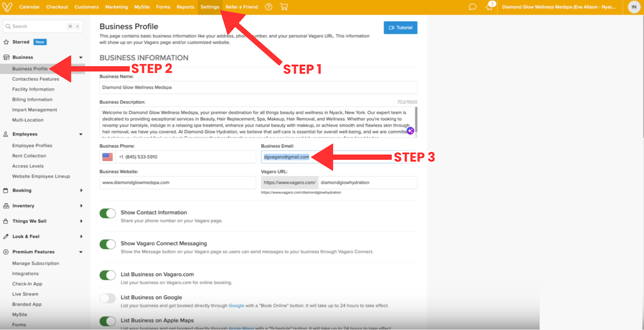Image resolution: width=644 pixels, height=330 pixels.
Task: Click the Tutorial button
Action: (400, 28)
